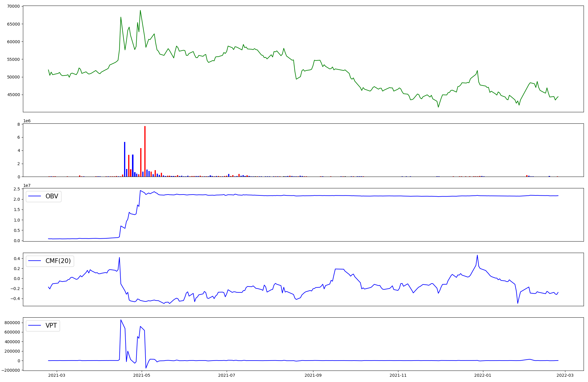Click the OBV legend box

pos(44,196)
